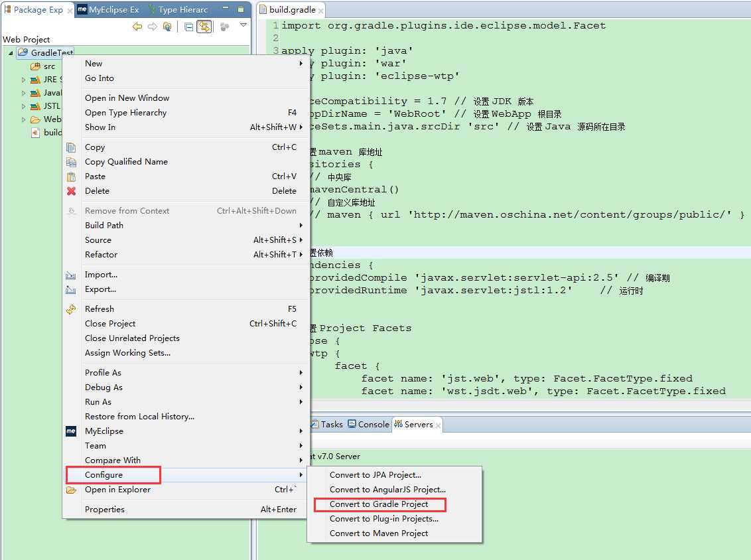This screenshot has height=560, width=751.
Task: Expand the JSTL library tree node
Action: pos(23,106)
